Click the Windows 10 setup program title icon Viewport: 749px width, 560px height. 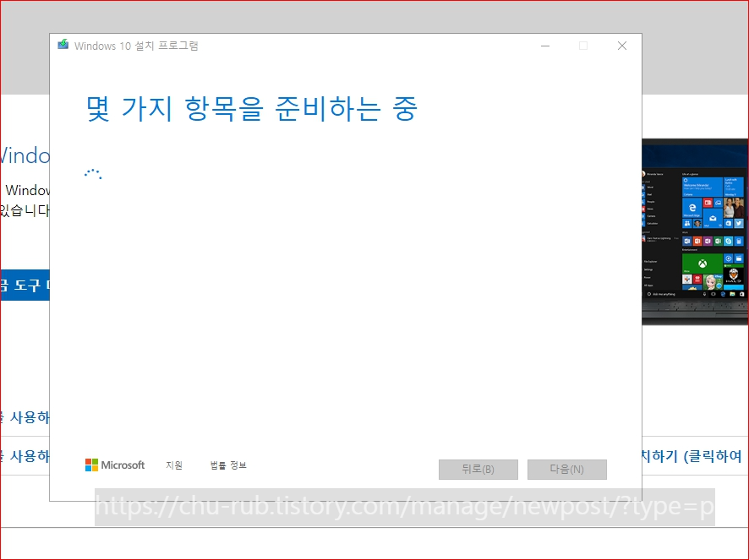pyautogui.click(x=63, y=45)
